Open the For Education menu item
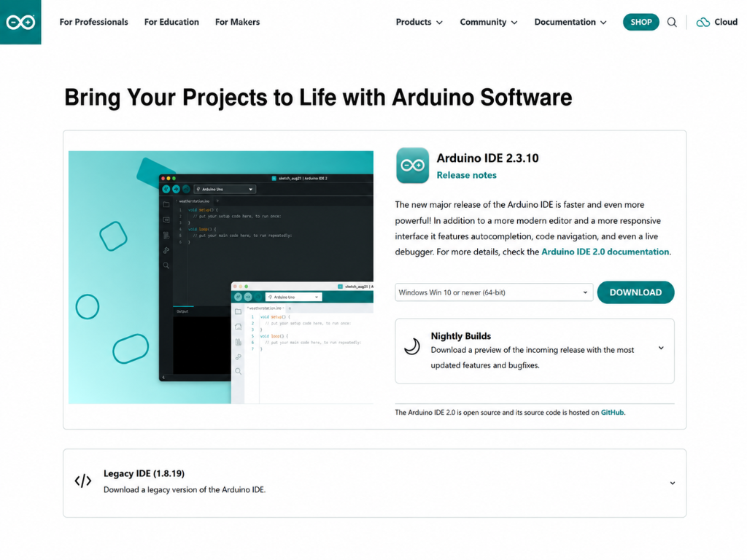The width and height of the screenshot is (747, 560). (x=171, y=22)
